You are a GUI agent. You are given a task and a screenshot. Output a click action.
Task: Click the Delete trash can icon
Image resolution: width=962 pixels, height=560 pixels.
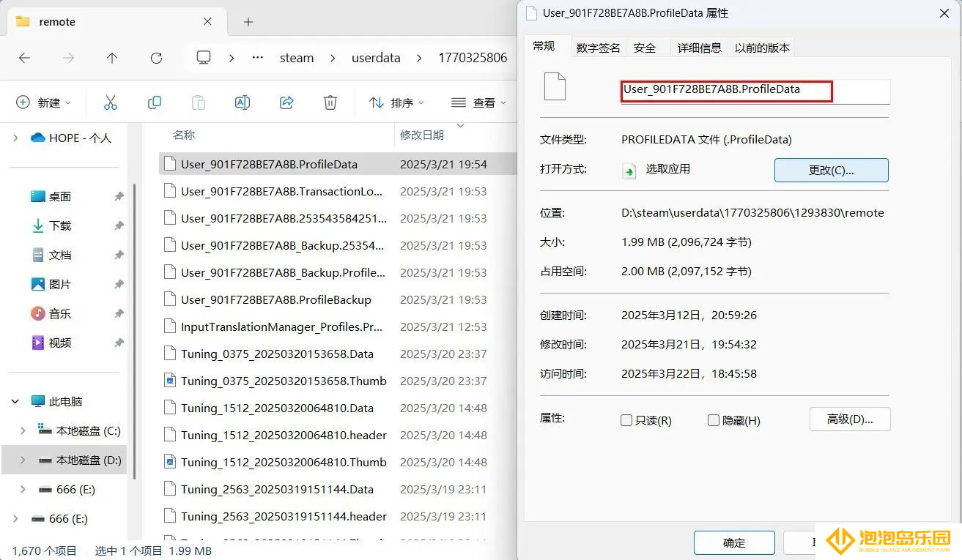[x=330, y=102]
